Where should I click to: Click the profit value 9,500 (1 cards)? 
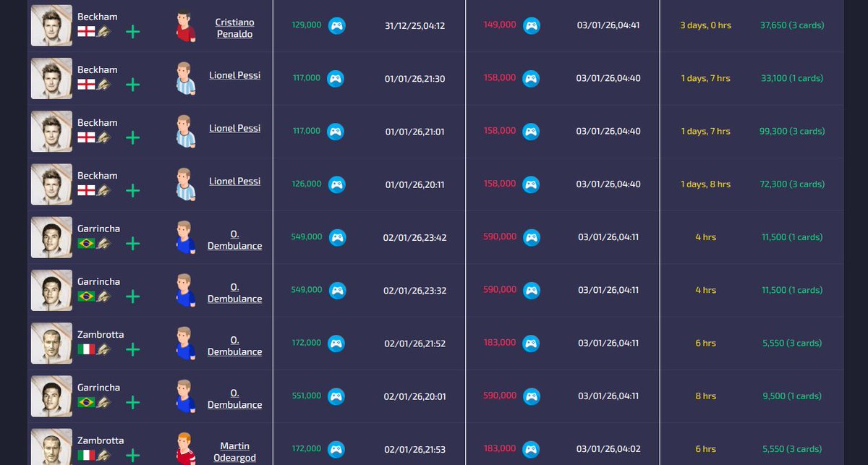tap(792, 396)
